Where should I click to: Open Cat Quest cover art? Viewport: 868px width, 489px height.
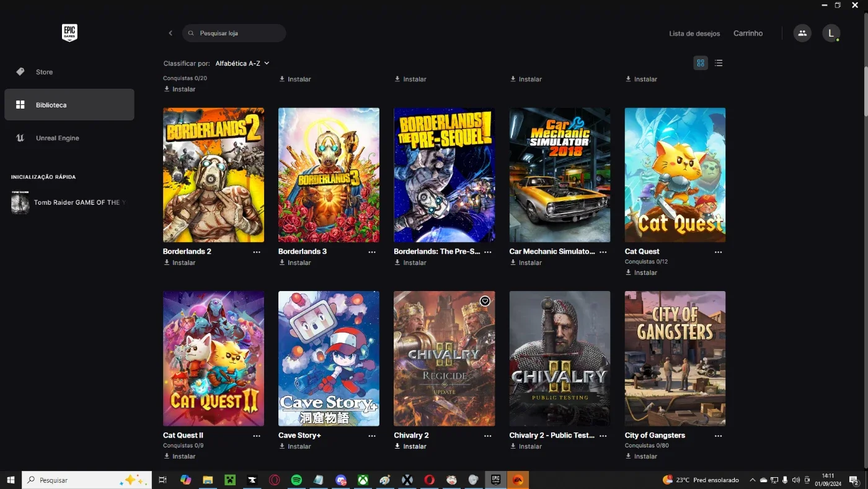(675, 175)
